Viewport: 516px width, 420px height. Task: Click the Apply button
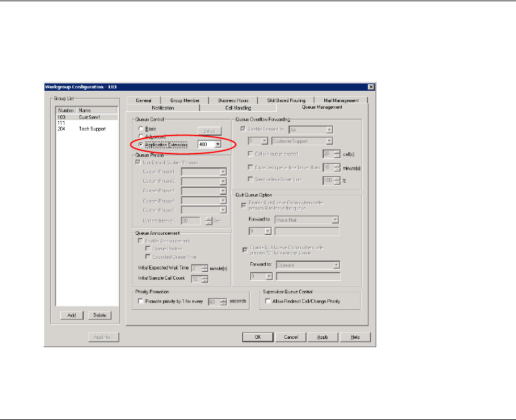[322, 337]
